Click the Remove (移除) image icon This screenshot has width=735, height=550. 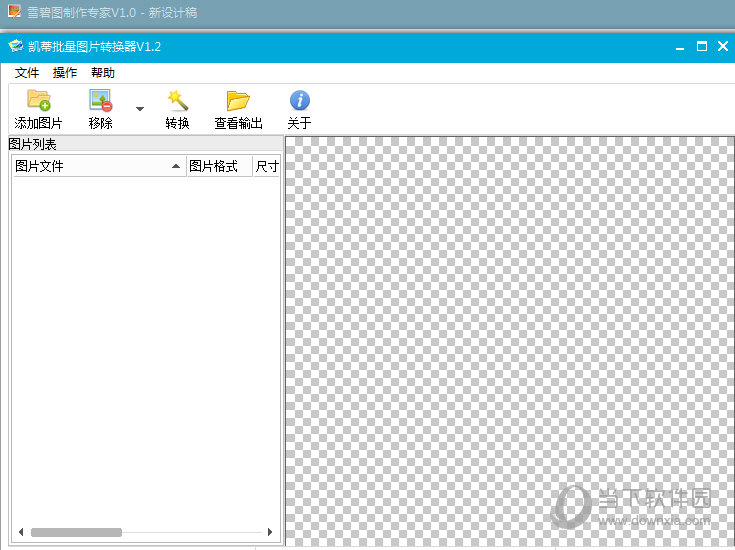tap(100, 100)
